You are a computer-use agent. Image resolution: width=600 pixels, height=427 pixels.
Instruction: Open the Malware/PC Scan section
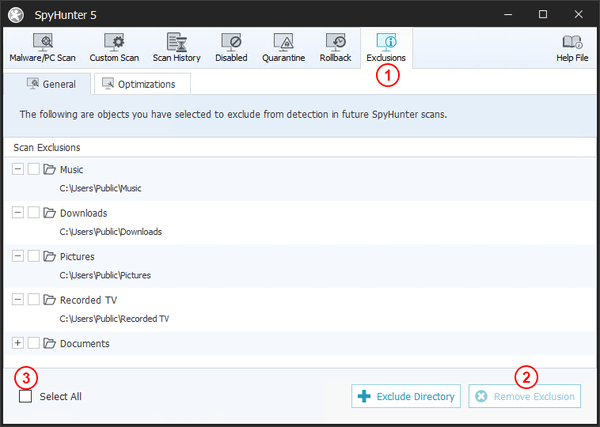[43, 48]
